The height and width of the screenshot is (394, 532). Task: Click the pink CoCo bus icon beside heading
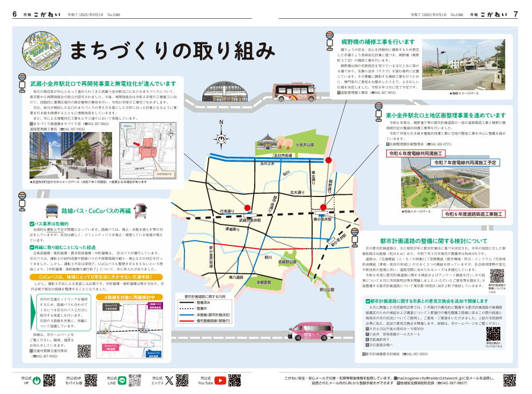click(x=141, y=210)
